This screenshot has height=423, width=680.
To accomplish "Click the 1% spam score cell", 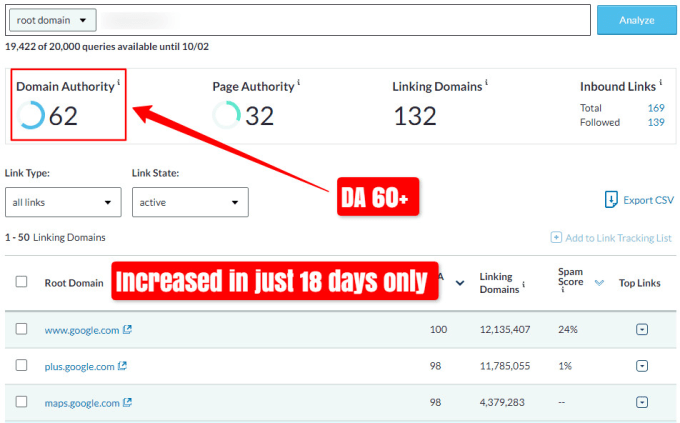I will pyautogui.click(x=565, y=366).
